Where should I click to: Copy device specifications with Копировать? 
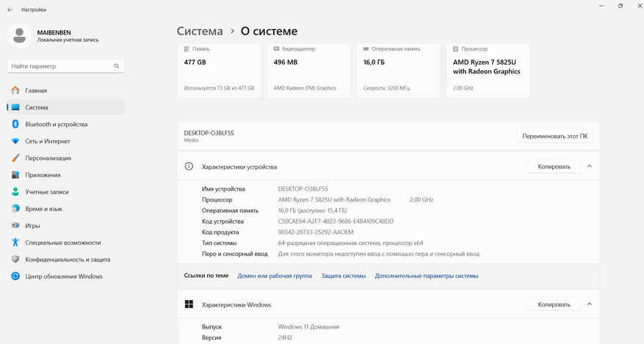[x=554, y=166]
